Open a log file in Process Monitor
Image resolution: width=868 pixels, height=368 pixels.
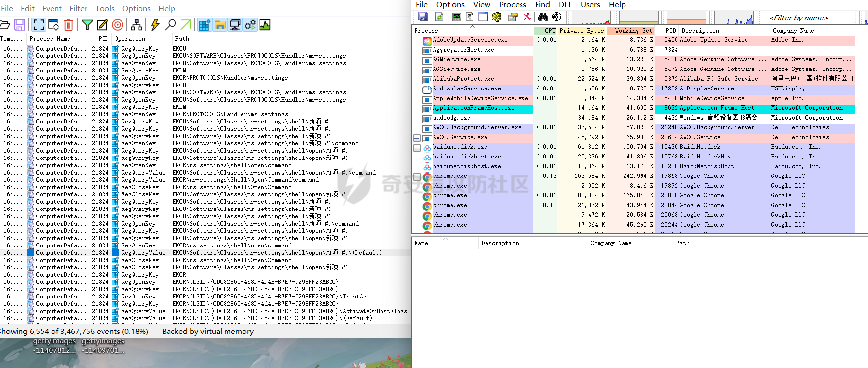click(4, 25)
